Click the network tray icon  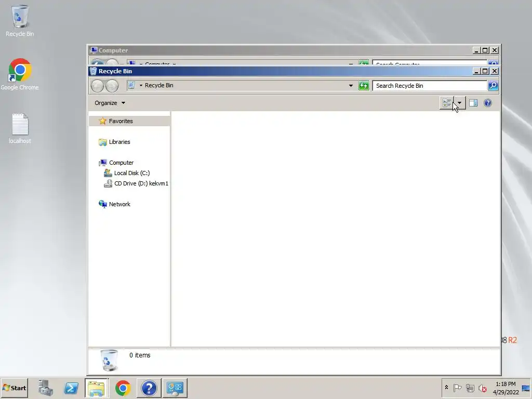click(470, 388)
